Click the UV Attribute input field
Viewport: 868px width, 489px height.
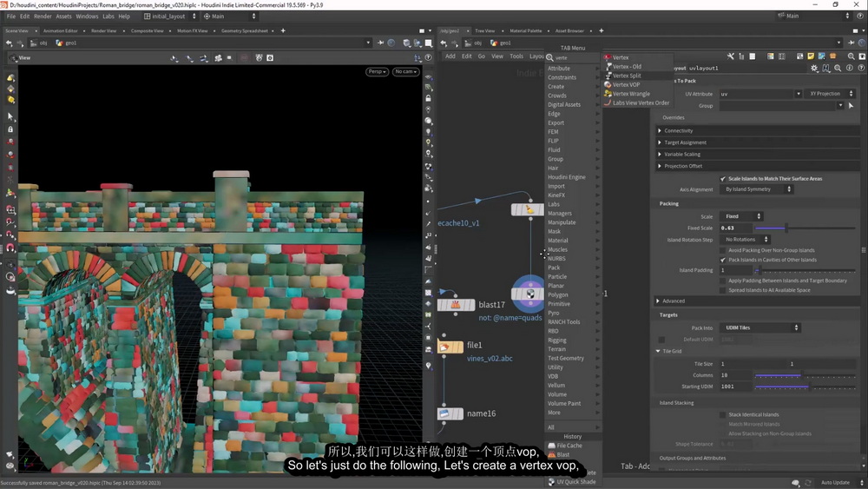tap(757, 94)
